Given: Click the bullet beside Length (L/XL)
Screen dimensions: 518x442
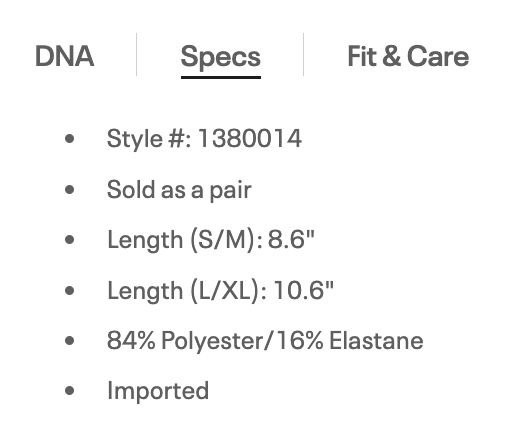Looking at the screenshot, I should 69,290.
